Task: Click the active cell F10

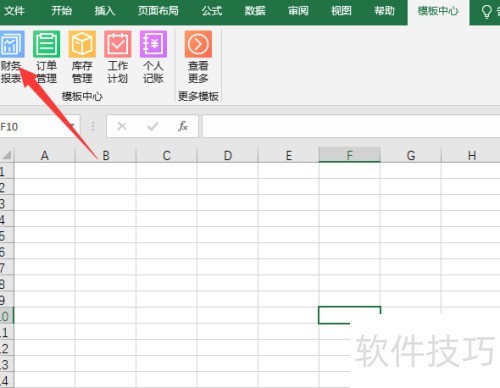Action: (349, 315)
